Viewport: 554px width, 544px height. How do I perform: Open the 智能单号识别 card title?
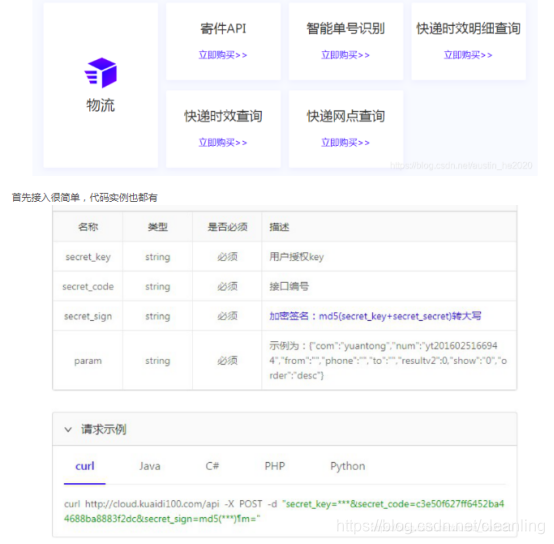point(346,29)
